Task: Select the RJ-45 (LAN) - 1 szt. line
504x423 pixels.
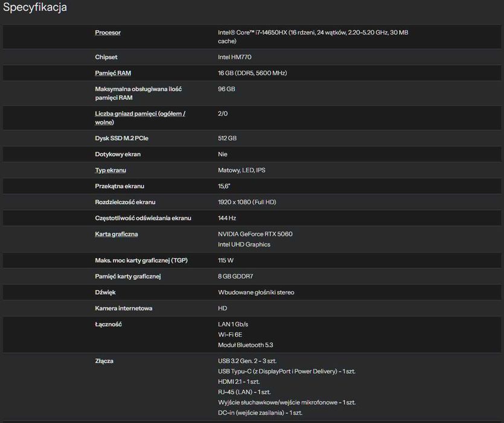Action: pos(244,392)
